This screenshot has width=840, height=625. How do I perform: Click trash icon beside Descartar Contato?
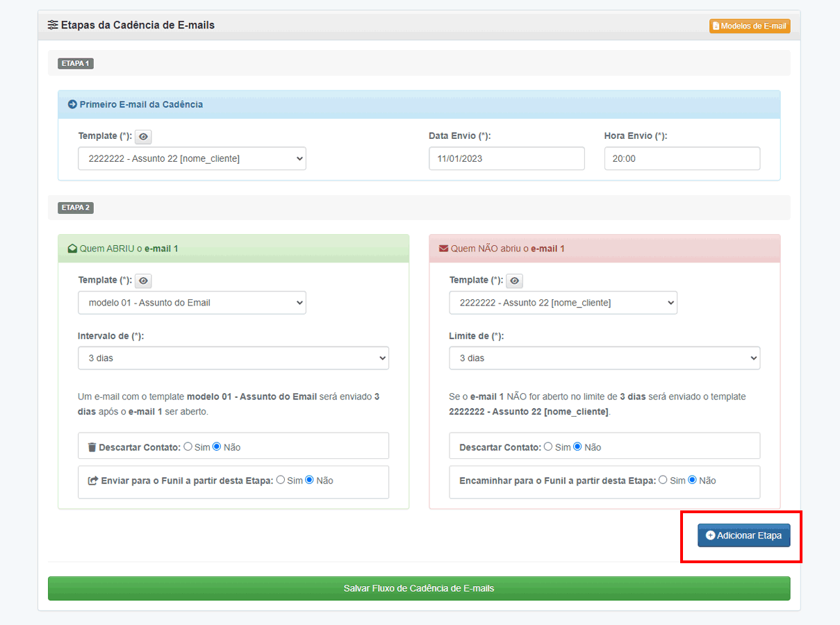click(92, 447)
